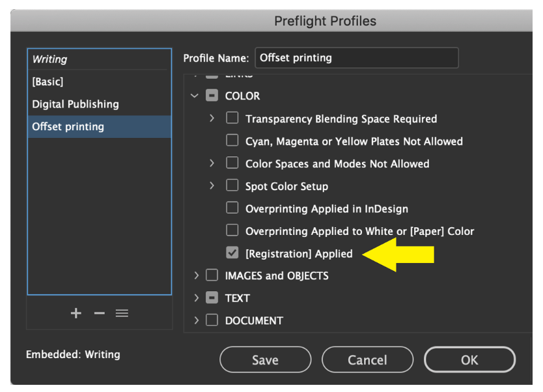
Task: Enable Transparency Blending Space Required
Action: pyautogui.click(x=232, y=118)
